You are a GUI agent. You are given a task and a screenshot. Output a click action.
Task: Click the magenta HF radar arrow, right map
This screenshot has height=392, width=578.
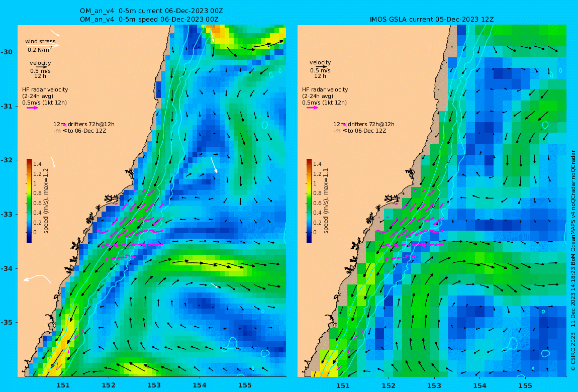point(312,108)
